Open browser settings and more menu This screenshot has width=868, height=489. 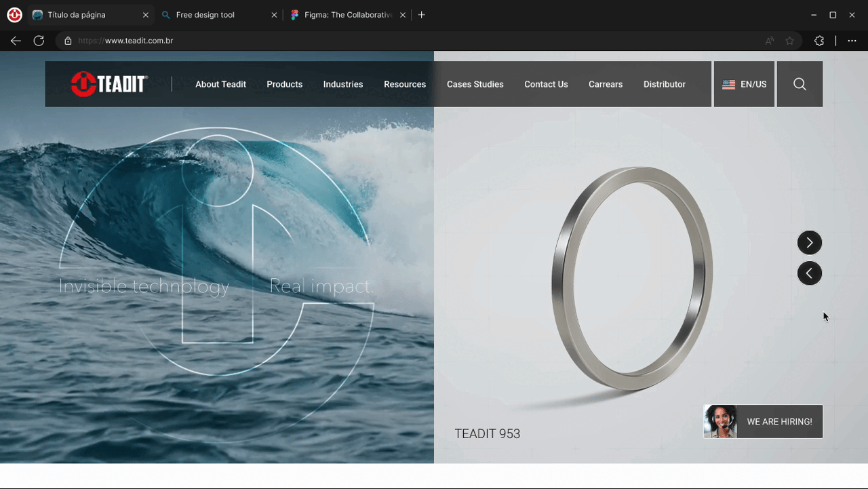pyautogui.click(x=852, y=41)
